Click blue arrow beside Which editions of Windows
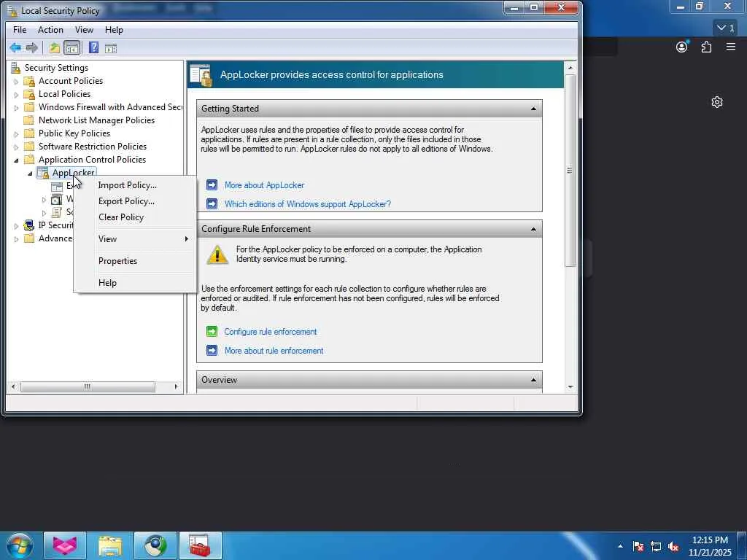Image resolution: width=747 pixels, height=560 pixels. point(212,204)
